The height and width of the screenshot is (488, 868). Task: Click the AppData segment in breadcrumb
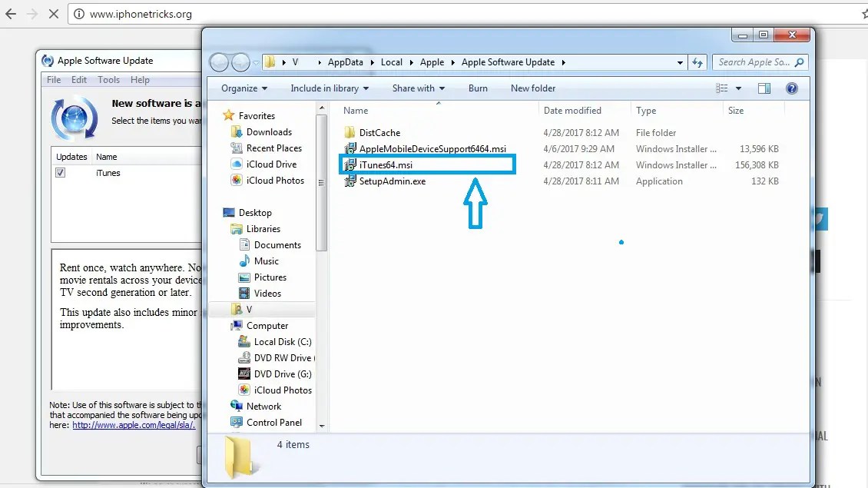point(346,62)
